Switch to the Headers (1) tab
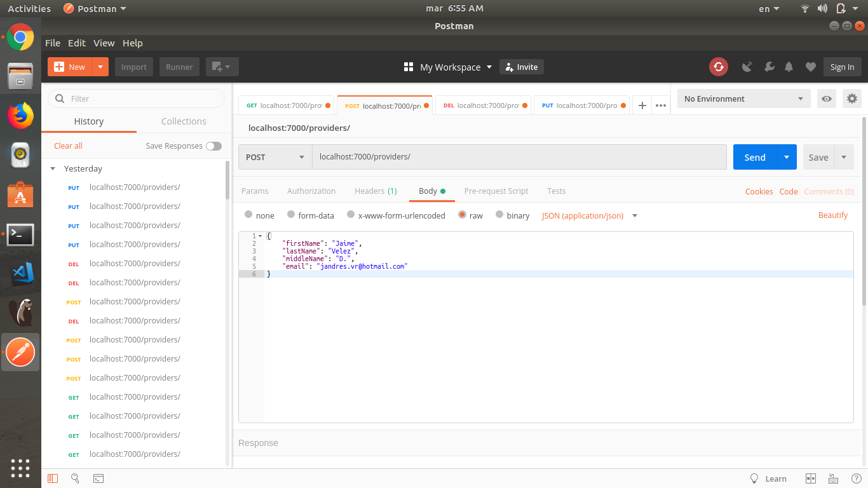 pyautogui.click(x=376, y=191)
